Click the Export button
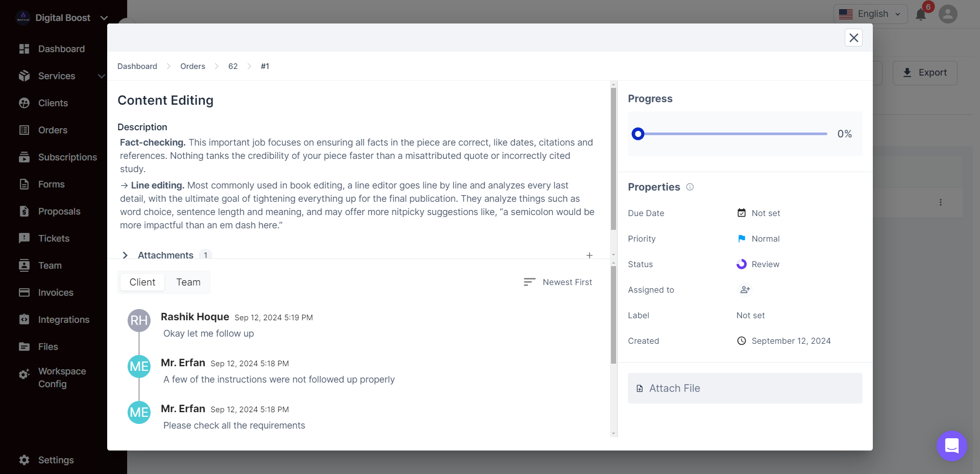The width and height of the screenshot is (980, 474). pos(925,73)
